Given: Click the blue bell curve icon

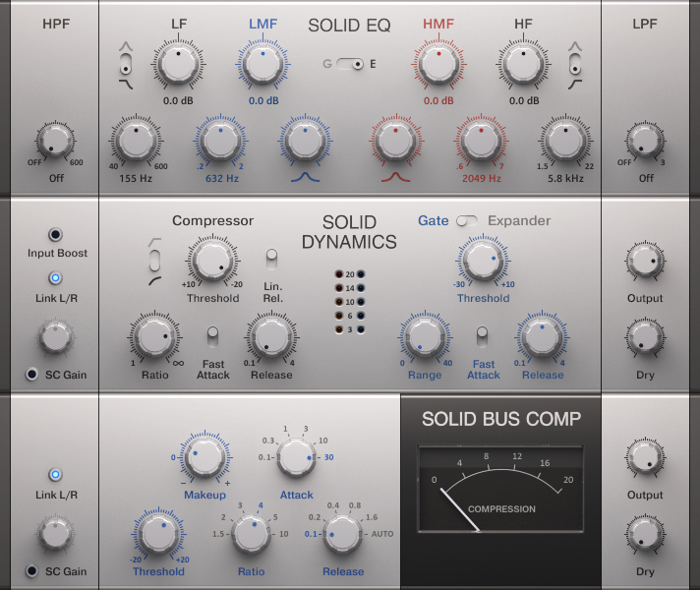Looking at the screenshot, I should click(306, 177).
